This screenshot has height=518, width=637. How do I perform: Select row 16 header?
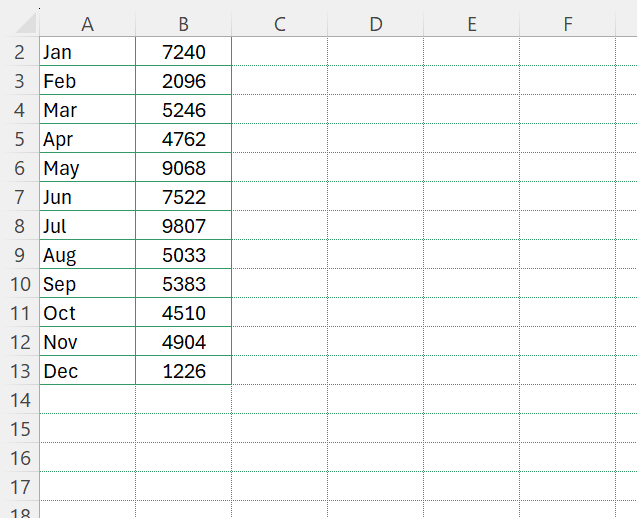point(20,457)
